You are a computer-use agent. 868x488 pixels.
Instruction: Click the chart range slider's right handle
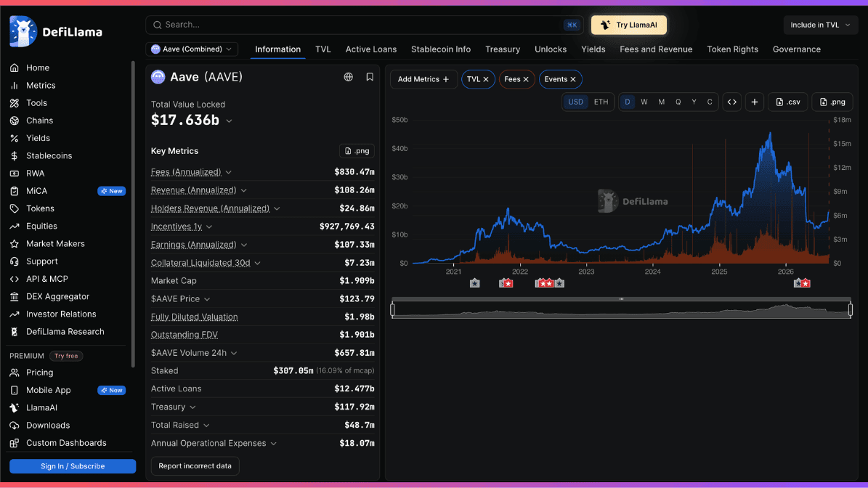point(851,309)
